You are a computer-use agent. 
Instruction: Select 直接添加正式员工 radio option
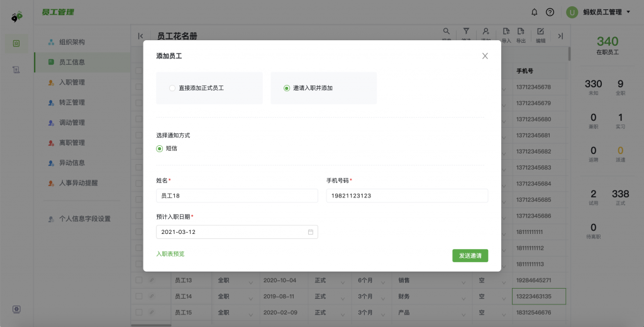(172, 88)
